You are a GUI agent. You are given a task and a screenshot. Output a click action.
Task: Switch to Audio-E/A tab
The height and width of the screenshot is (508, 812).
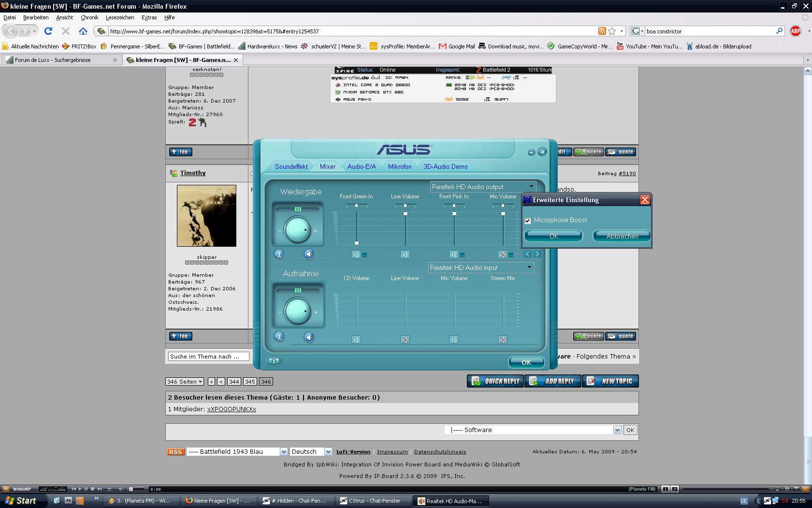click(x=362, y=166)
